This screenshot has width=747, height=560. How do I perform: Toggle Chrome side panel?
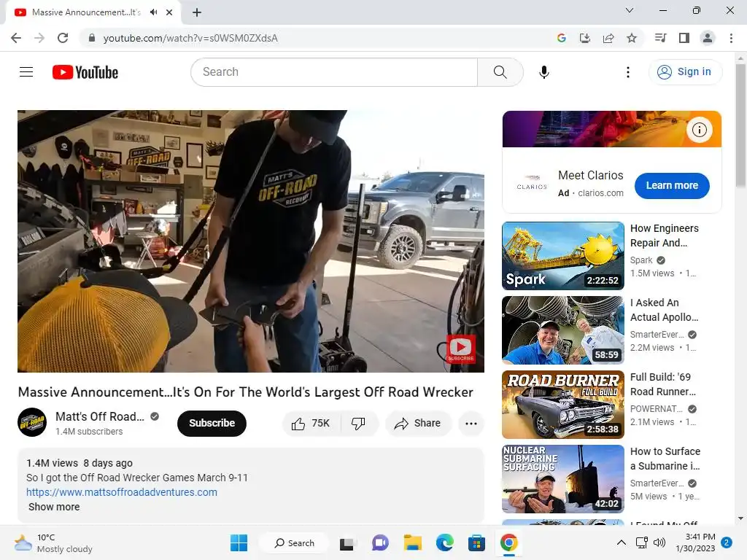[x=684, y=38]
